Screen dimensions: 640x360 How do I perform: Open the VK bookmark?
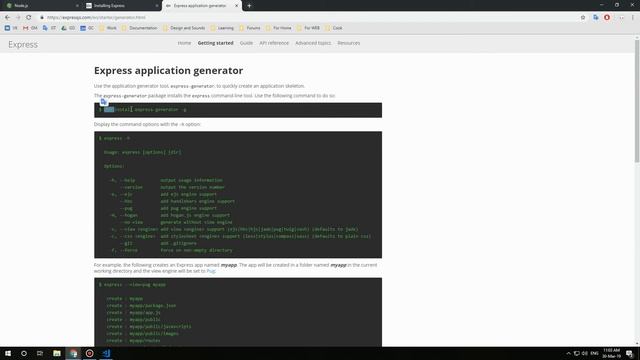(x=11, y=28)
